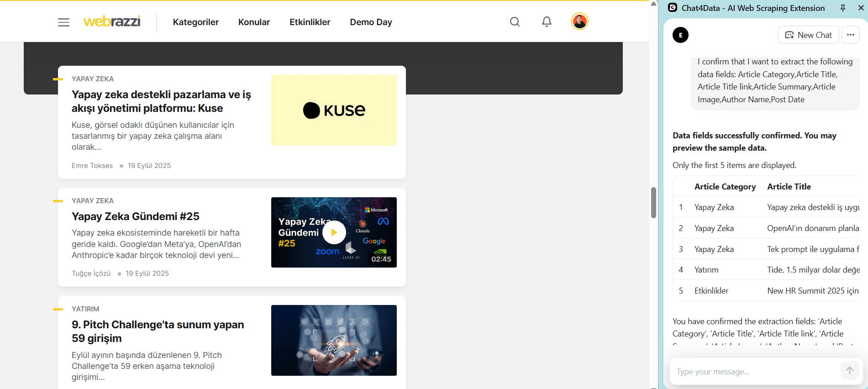Click 'Yapay Zeka' category cell in row 2
Viewport: 868px width, 389px height.
pos(714,228)
